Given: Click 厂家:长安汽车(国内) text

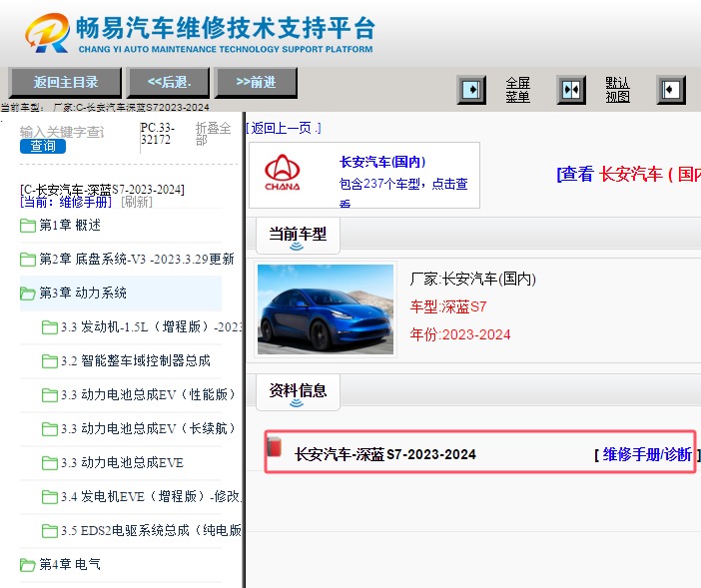Looking at the screenshot, I should click(472, 280).
